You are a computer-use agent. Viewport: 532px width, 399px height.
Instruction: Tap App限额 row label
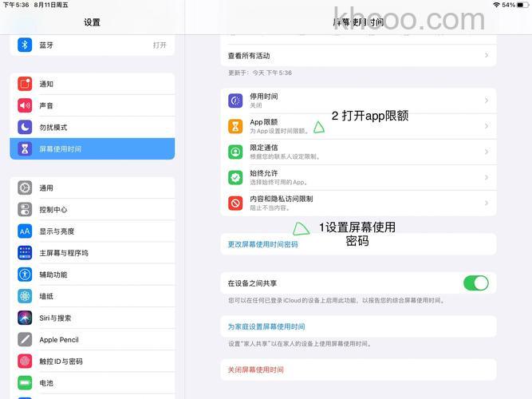[x=264, y=122]
